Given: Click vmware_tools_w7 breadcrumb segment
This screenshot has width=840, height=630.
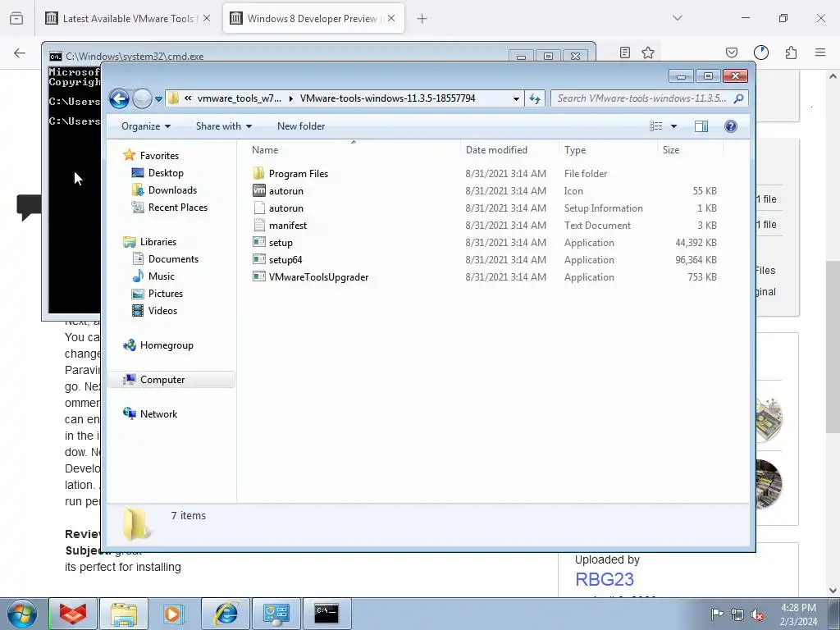Looking at the screenshot, I should click(x=239, y=98).
